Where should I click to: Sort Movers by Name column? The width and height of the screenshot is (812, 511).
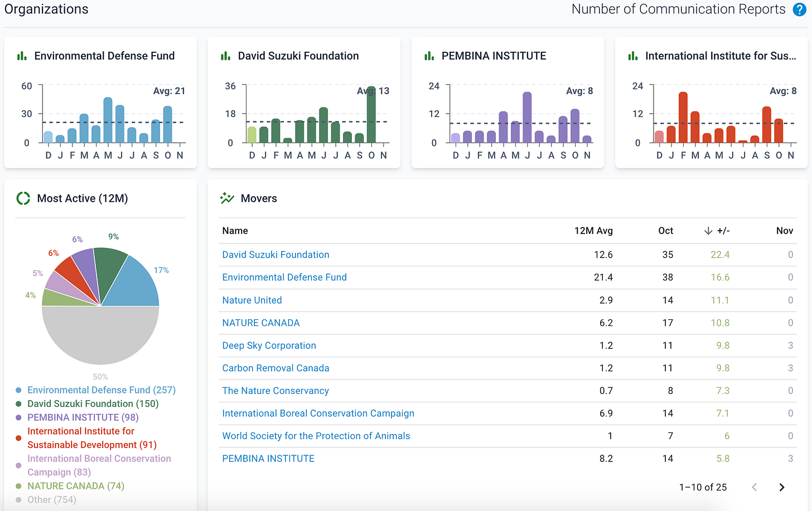235,231
